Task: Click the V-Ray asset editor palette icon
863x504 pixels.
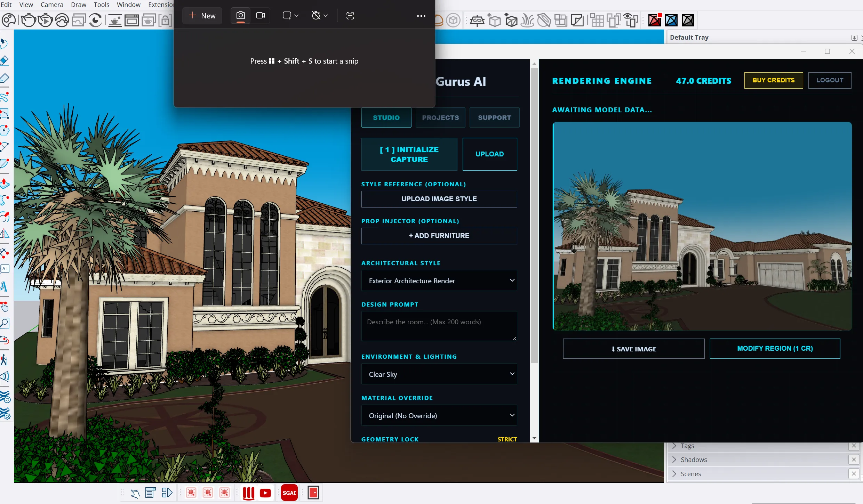Action: tap(9, 20)
